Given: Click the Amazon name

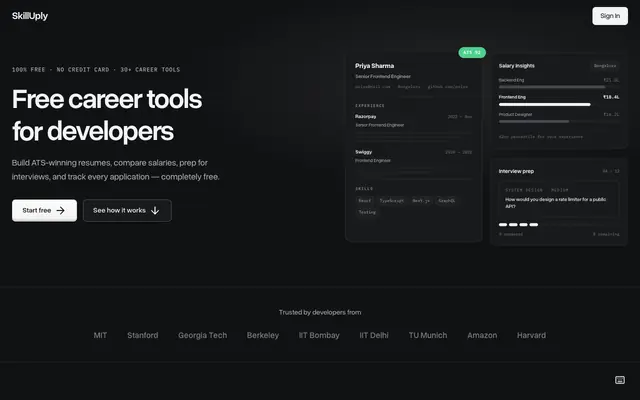Looking at the screenshot, I should pyautogui.click(x=482, y=335).
